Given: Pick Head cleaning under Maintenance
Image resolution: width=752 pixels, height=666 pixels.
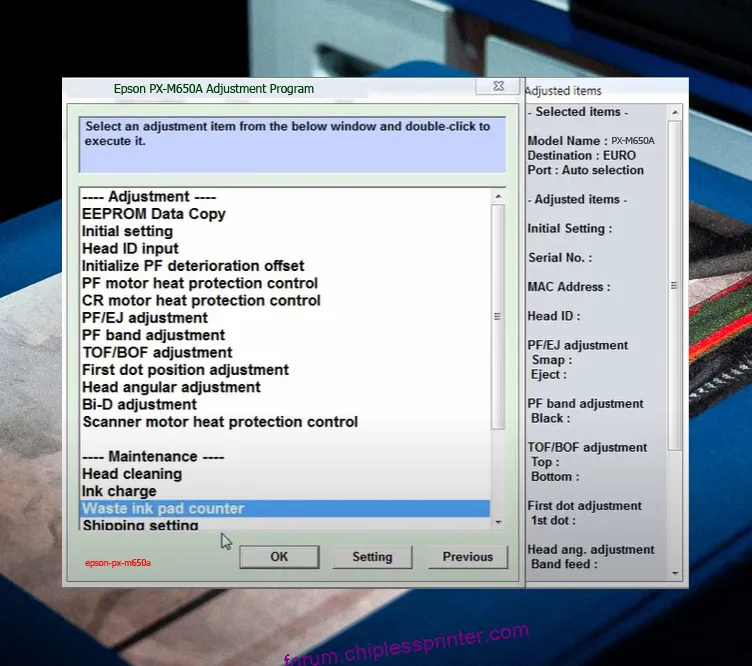Looking at the screenshot, I should (x=132, y=474).
